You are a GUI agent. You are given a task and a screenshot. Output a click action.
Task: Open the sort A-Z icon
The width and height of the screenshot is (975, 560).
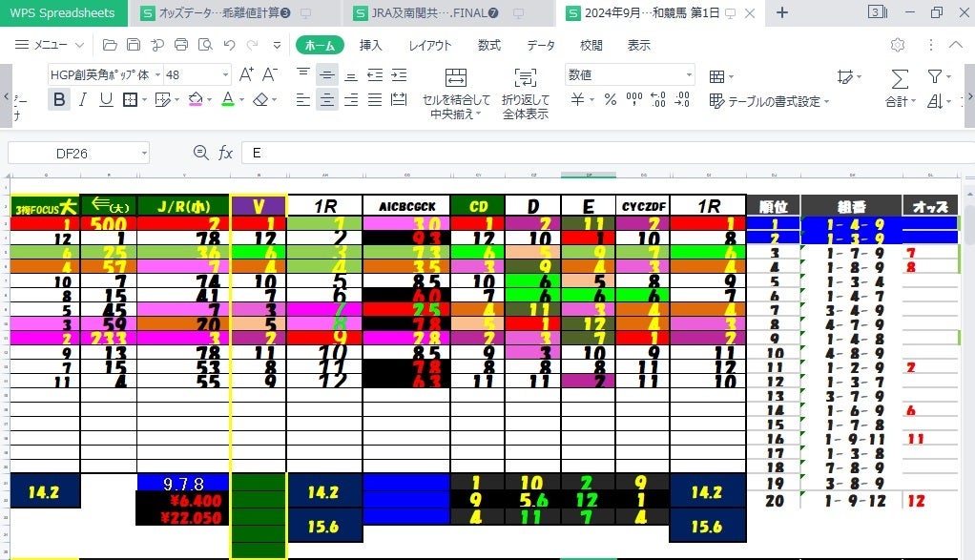(x=935, y=101)
